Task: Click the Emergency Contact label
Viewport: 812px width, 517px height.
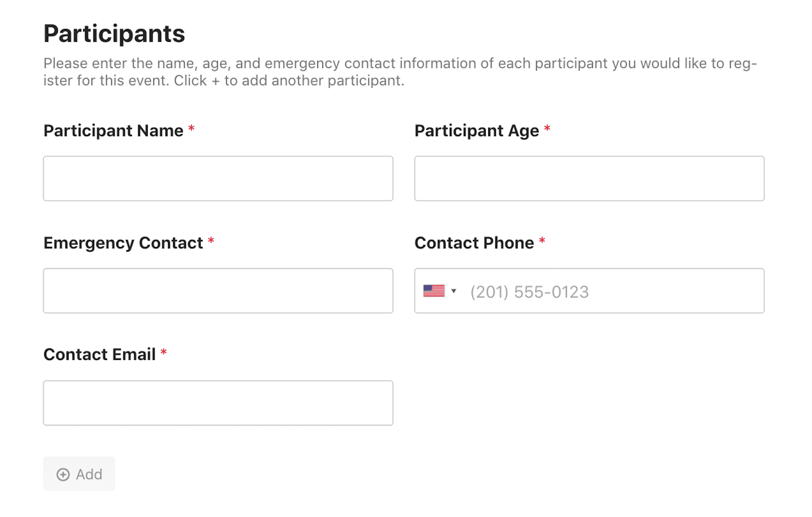Action: click(123, 243)
